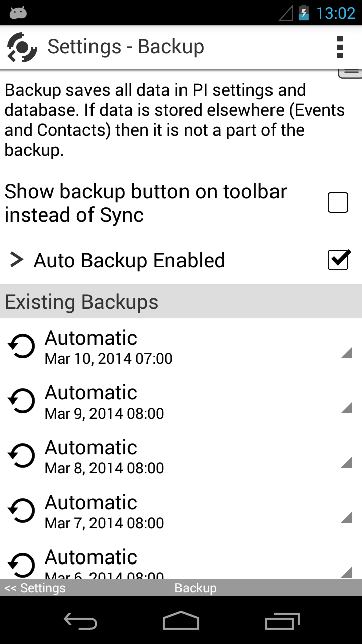The image size is (362, 644).
Task: Expand the Auto Backup Enabled chevron
Action: (x=17, y=260)
